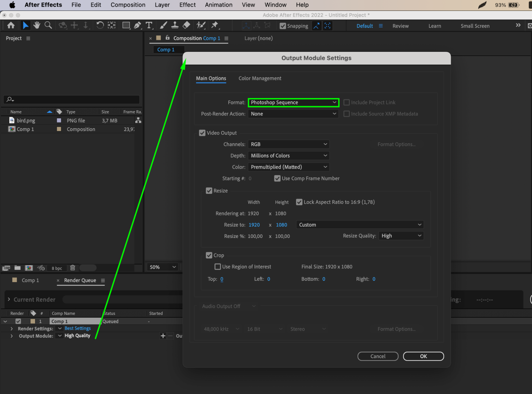Screen dimensions: 532x394
Task: Select the Rectangle shape tool
Action: 126,26
